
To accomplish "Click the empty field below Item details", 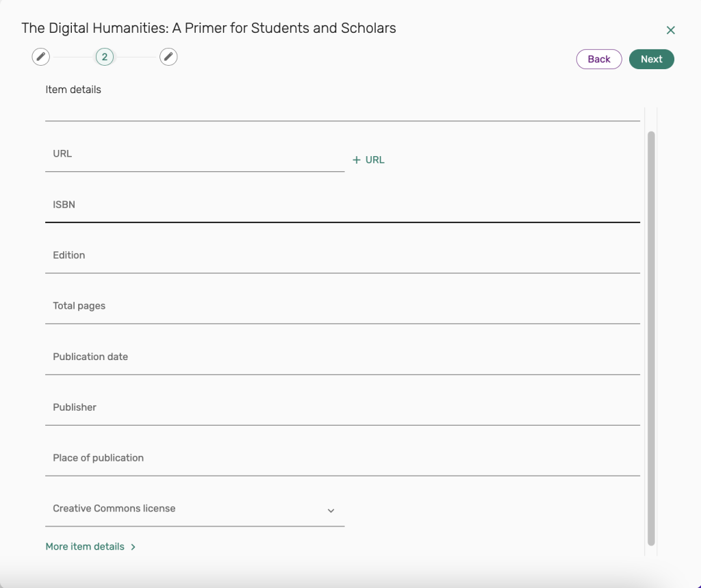I will (x=342, y=111).
